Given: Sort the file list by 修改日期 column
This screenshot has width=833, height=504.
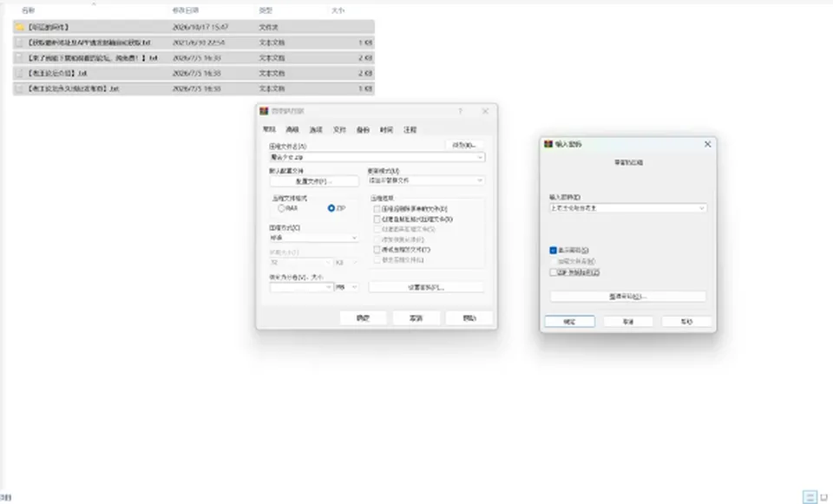Looking at the screenshot, I should click(x=186, y=10).
